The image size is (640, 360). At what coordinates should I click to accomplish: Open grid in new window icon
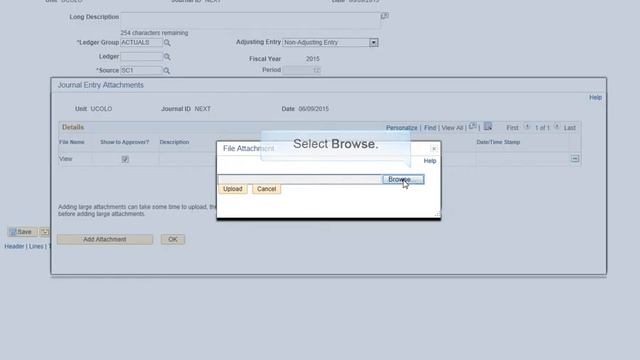pos(472,127)
